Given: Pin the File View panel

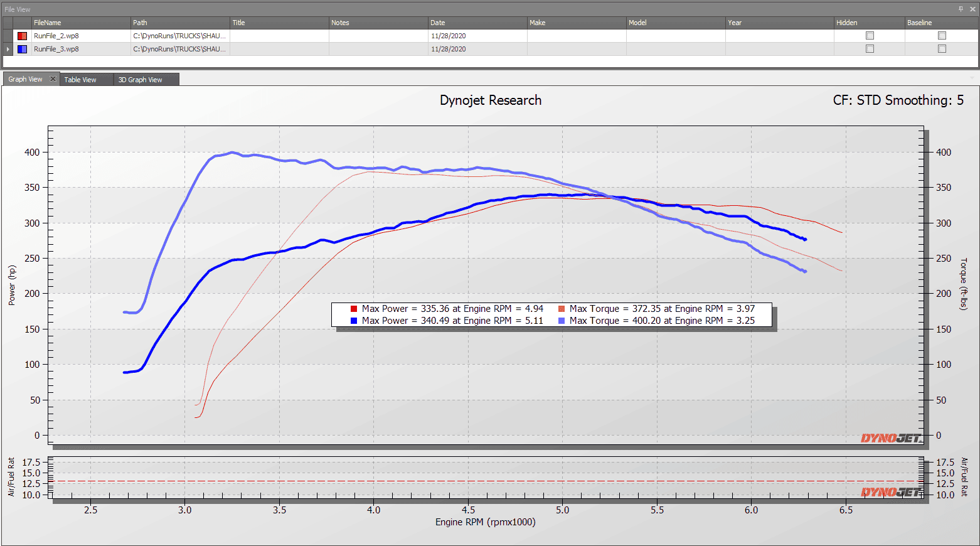Looking at the screenshot, I should point(961,9).
